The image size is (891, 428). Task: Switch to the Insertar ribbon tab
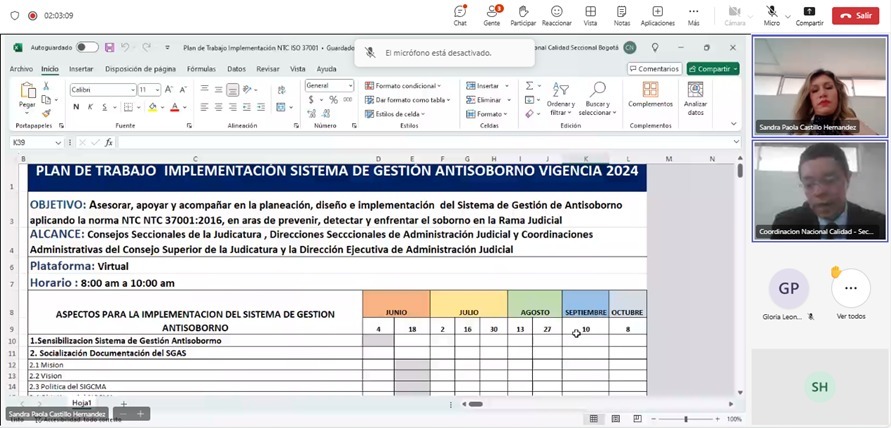coord(81,69)
